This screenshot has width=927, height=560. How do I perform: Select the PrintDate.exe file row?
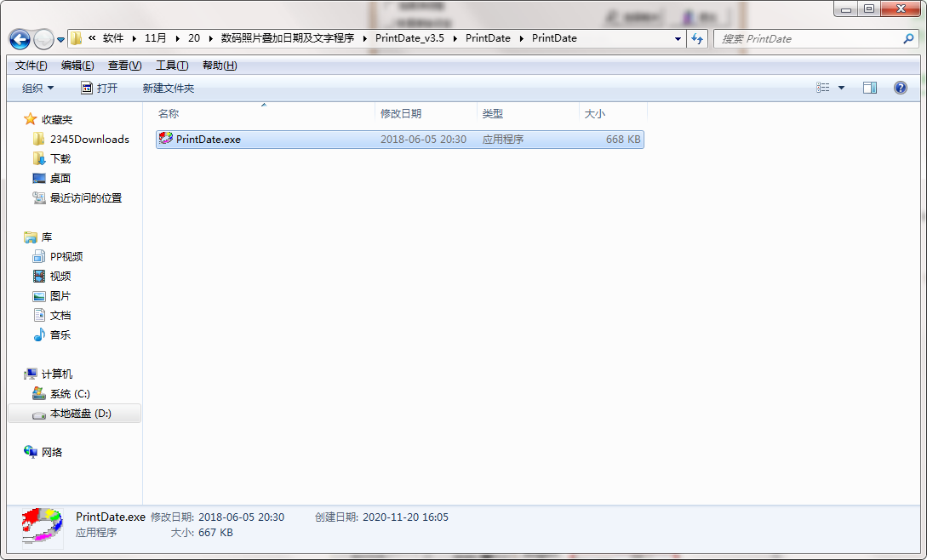(399, 140)
